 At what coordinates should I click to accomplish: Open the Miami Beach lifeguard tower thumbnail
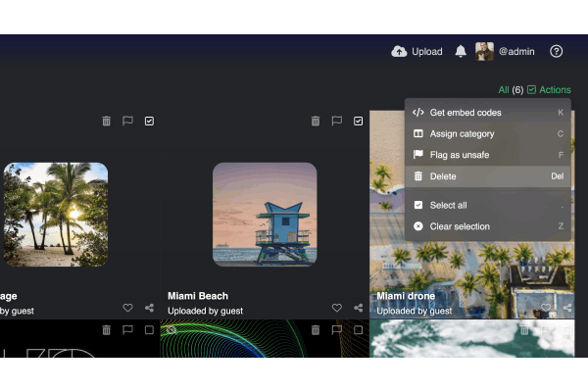[265, 214]
